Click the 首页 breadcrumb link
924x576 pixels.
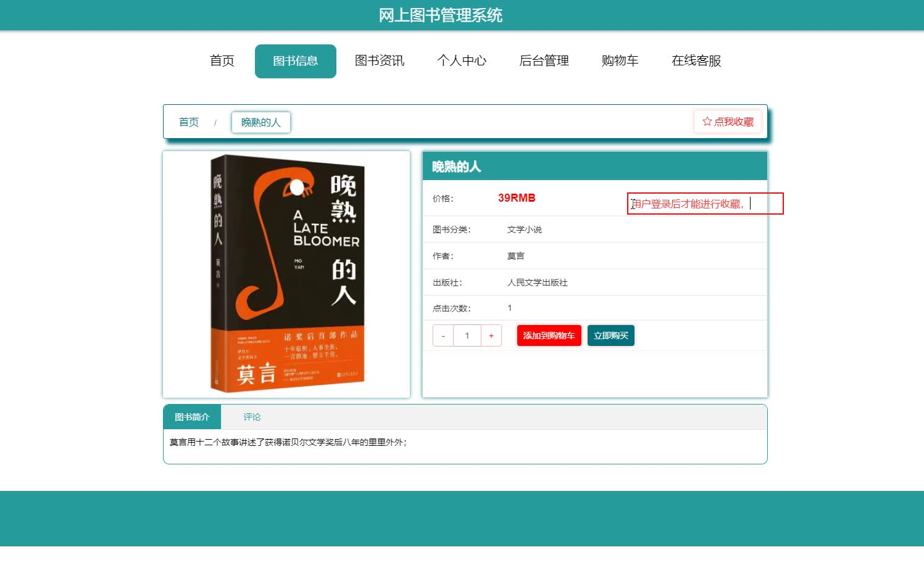coord(189,122)
